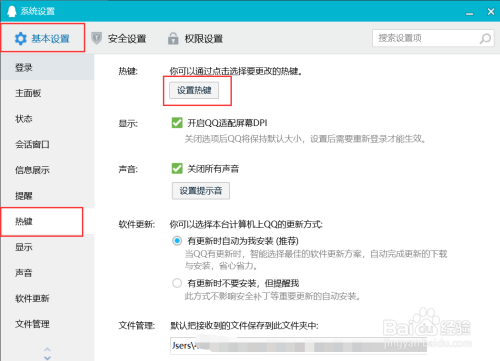500x361 pixels.
Task: Select 登录 in the sidebar
Action: (47, 67)
